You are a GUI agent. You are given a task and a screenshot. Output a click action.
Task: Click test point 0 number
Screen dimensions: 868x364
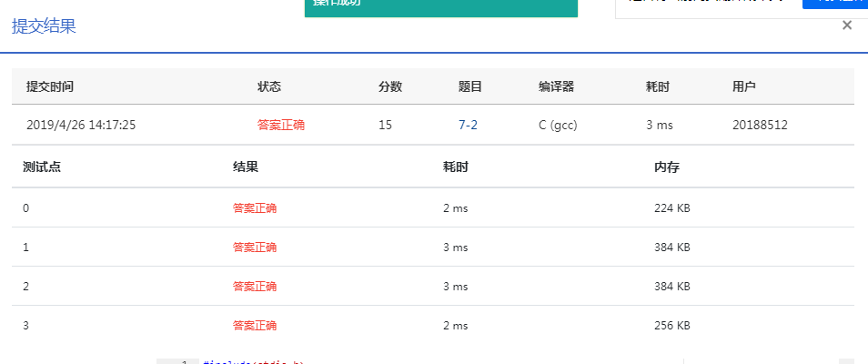(x=26, y=208)
